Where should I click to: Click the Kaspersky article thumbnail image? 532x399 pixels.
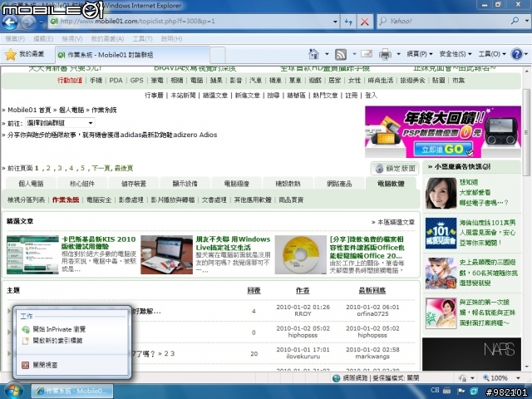(x=32, y=254)
